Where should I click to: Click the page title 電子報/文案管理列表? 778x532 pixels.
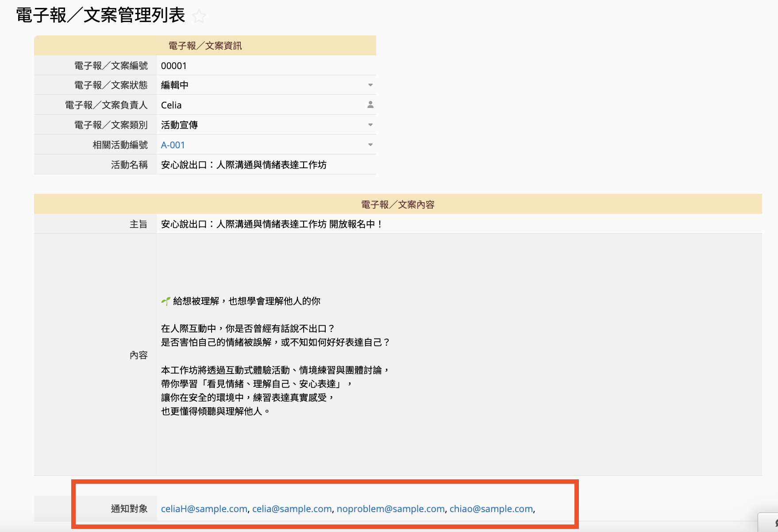100,15
